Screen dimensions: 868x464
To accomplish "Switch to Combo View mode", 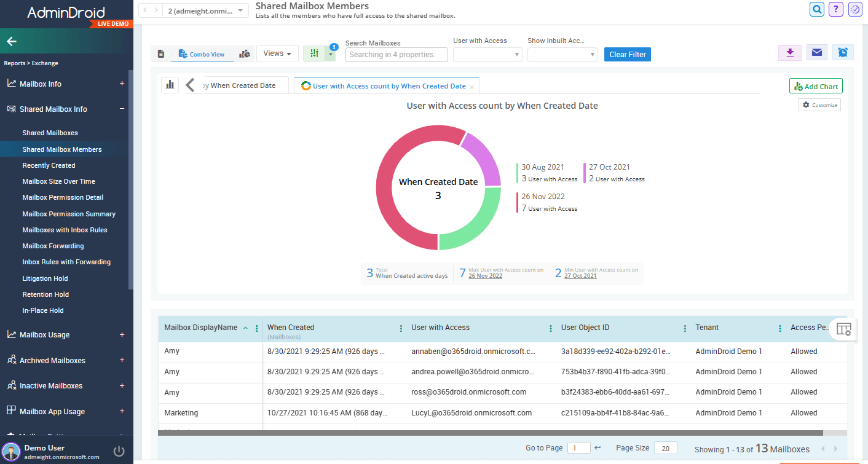I will click(x=202, y=54).
